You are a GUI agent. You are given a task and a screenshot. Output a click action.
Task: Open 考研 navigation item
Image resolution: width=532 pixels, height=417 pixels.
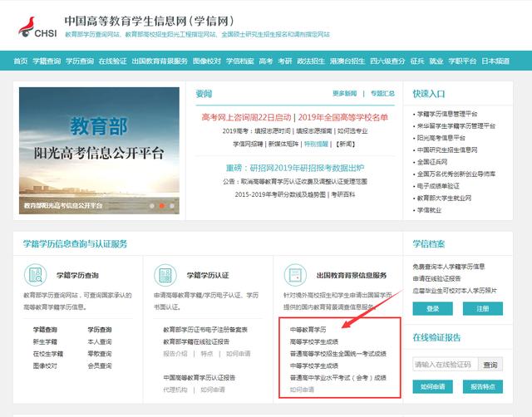pyautogui.click(x=284, y=61)
